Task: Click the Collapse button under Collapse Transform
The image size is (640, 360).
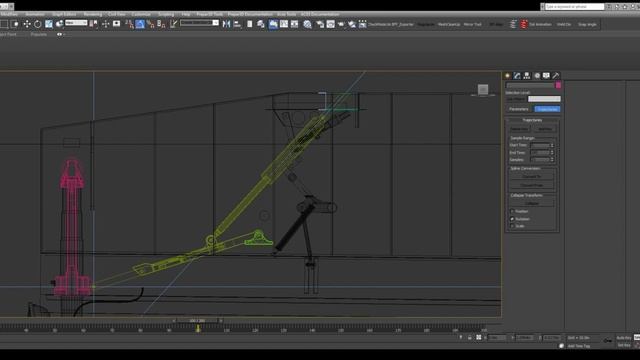Action: click(x=531, y=203)
